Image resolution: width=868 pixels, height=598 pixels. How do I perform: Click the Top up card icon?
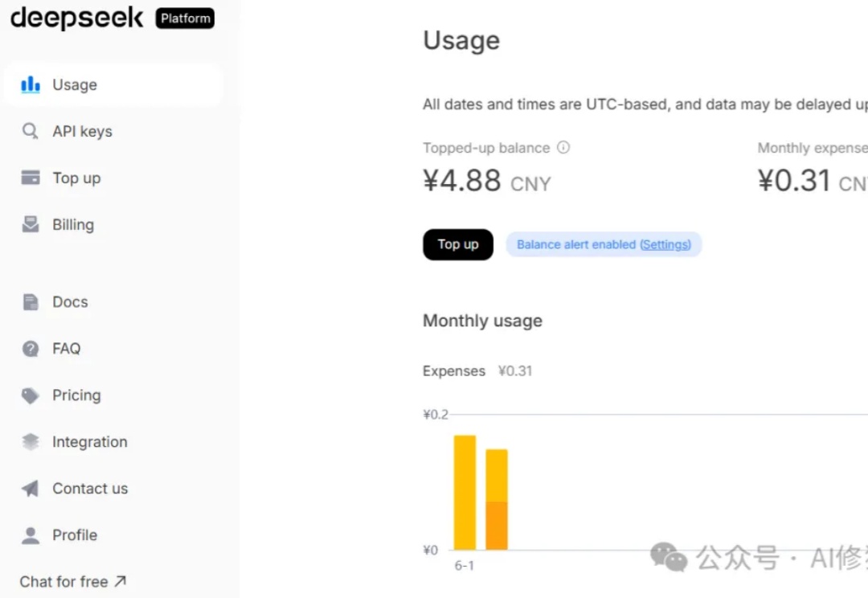tap(31, 178)
